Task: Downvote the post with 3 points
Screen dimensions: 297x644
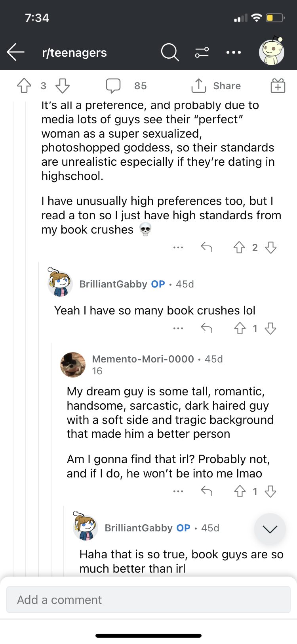Action: click(x=63, y=86)
